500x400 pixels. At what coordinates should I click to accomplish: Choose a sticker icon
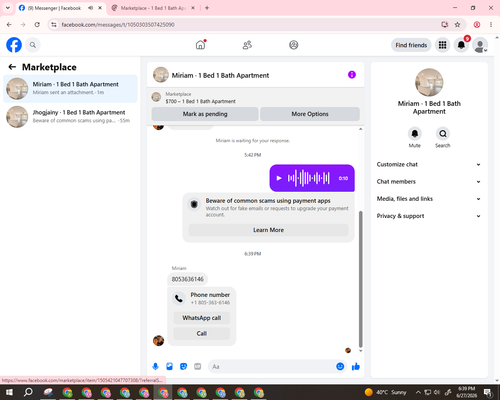(183, 367)
